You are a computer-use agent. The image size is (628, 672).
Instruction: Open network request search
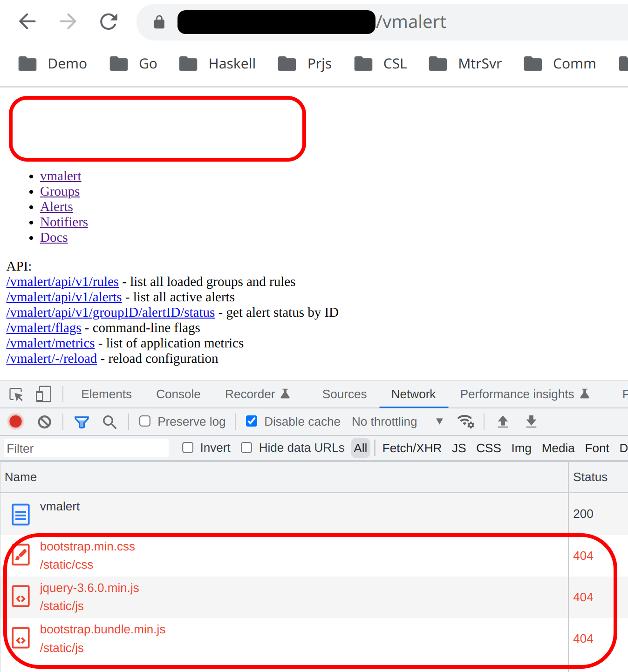click(109, 421)
